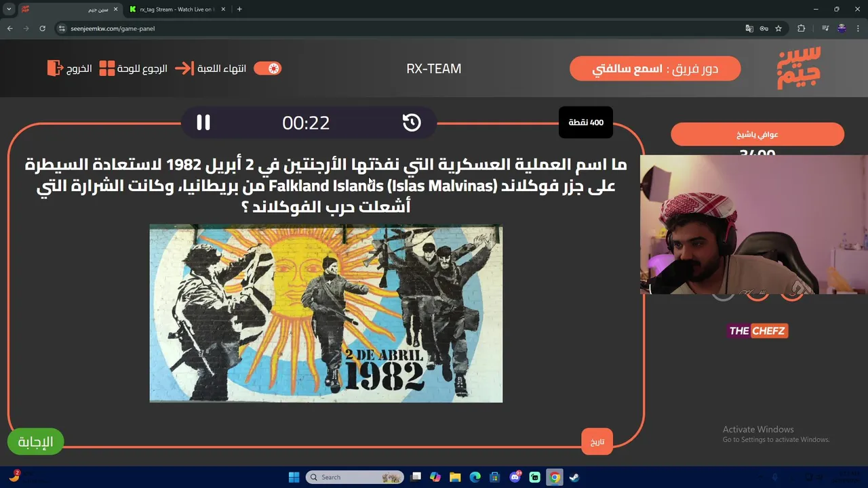Click the دور فريق: اسمع سالفتي turn indicator

click(x=655, y=68)
